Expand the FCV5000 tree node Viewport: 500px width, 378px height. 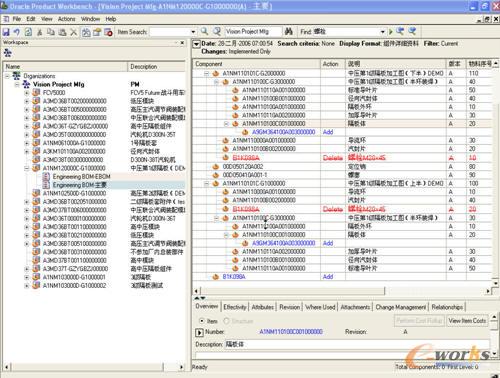[27, 93]
